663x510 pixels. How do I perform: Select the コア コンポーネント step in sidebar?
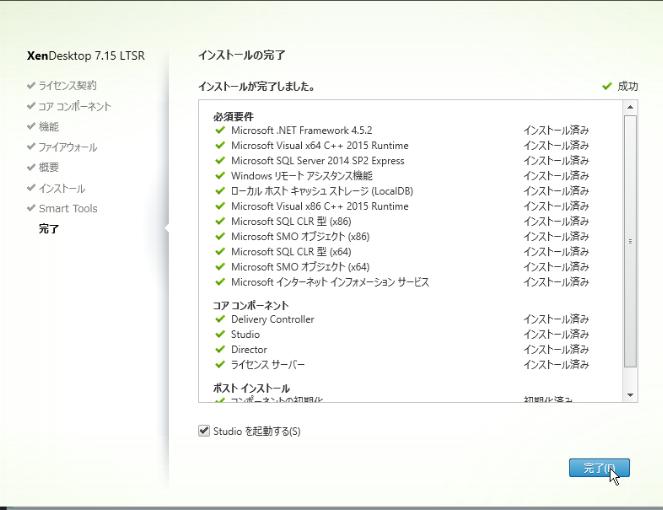(75, 106)
